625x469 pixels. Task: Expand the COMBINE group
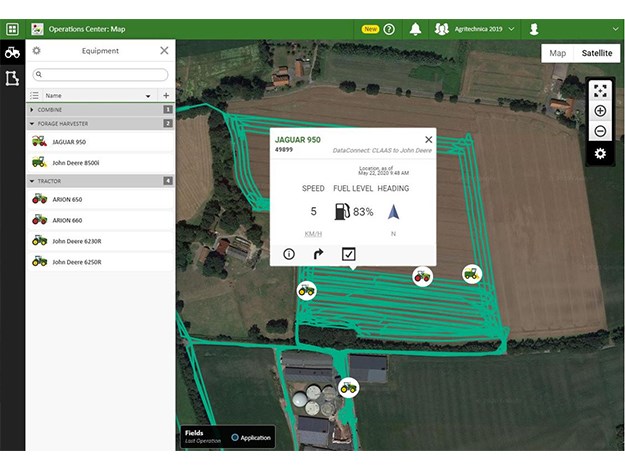click(32, 110)
